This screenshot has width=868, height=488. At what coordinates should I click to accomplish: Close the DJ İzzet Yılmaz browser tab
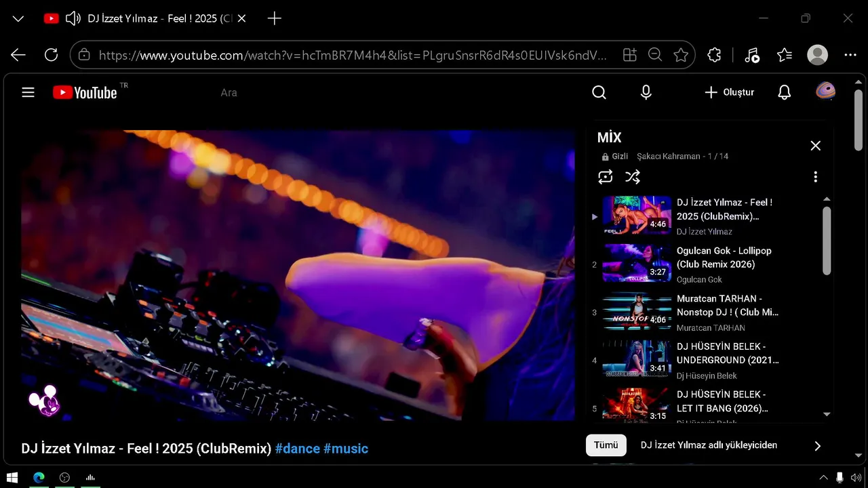pyautogui.click(x=242, y=19)
